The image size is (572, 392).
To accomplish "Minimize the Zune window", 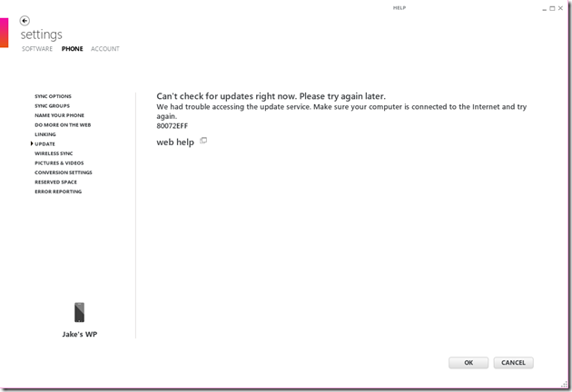I will (x=544, y=8).
